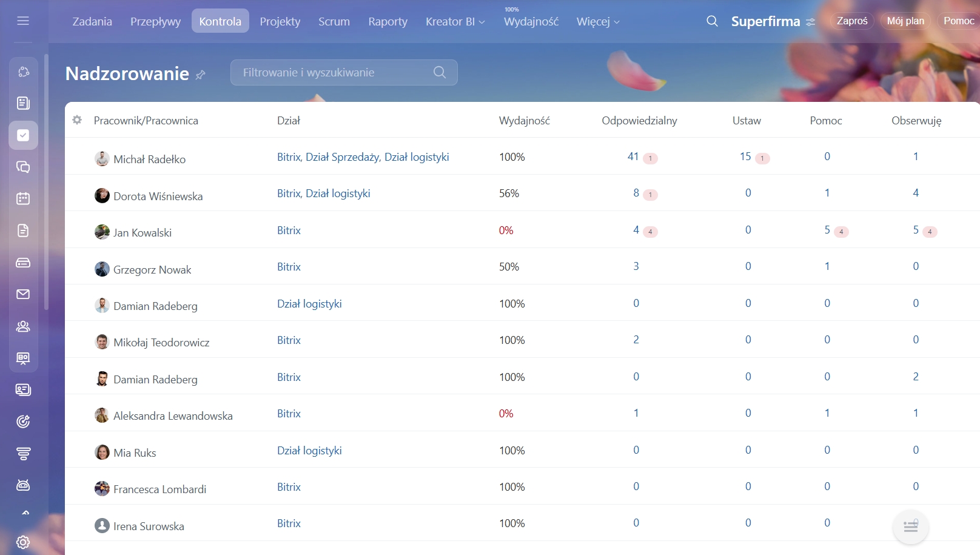Open the goals target sidebar icon

23,422
